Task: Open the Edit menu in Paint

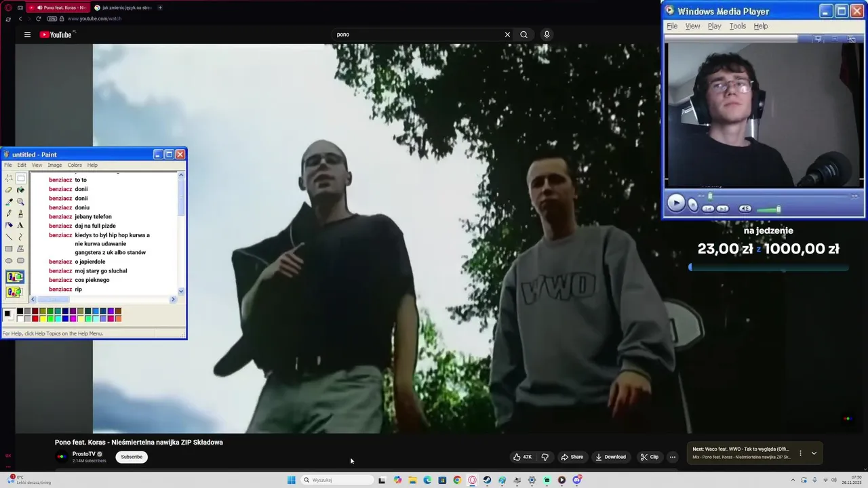Action: pyautogui.click(x=22, y=165)
